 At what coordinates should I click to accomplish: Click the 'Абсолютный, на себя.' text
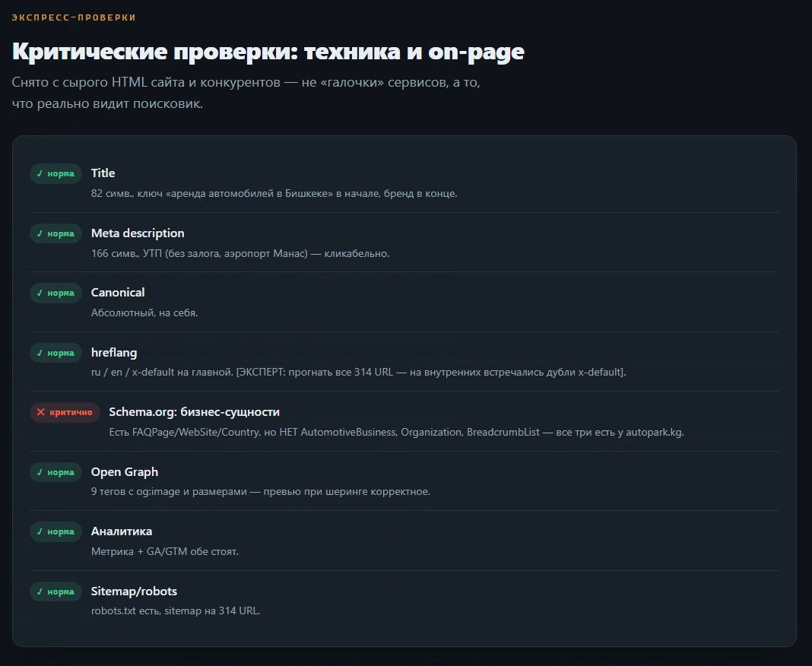click(144, 312)
